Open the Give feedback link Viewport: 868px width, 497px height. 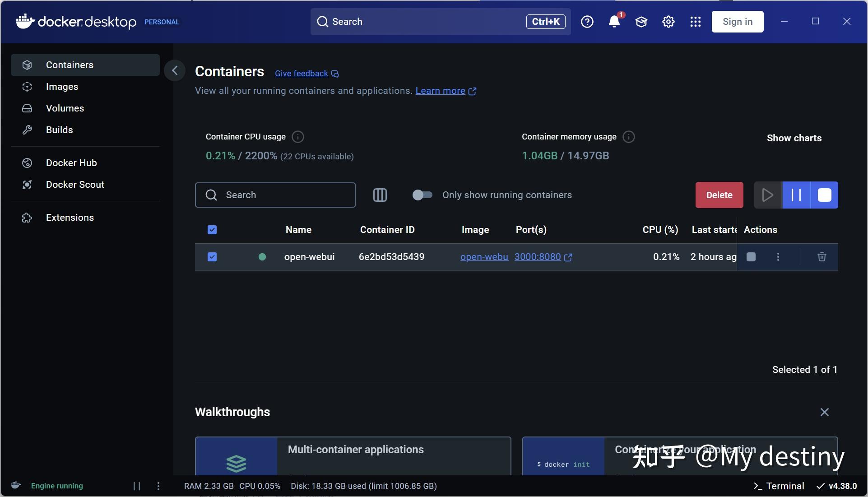point(301,73)
